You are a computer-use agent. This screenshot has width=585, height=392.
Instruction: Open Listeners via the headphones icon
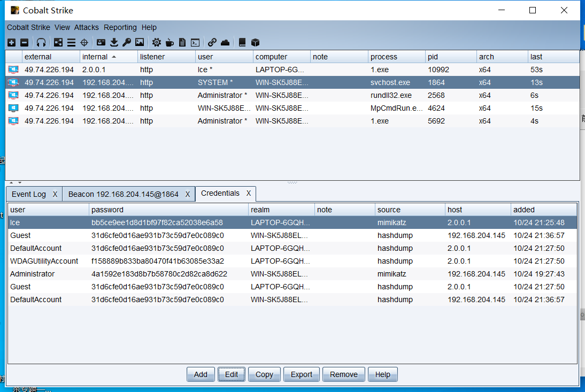click(41, 43)
